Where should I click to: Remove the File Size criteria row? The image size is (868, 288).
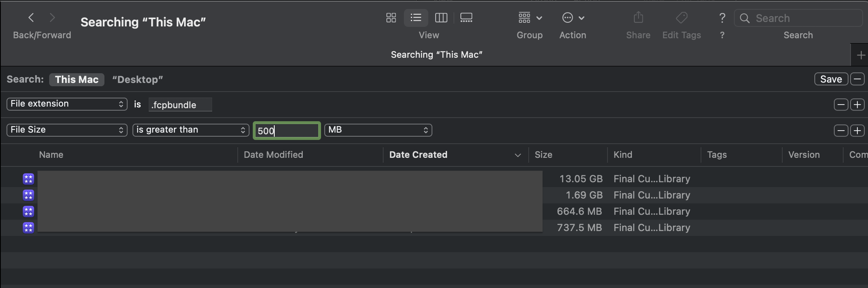click(x=840, y=131)
